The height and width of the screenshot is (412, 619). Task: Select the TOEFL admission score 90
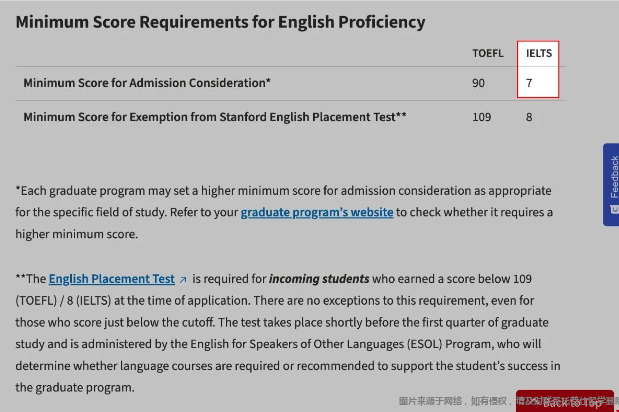point(478,83)
